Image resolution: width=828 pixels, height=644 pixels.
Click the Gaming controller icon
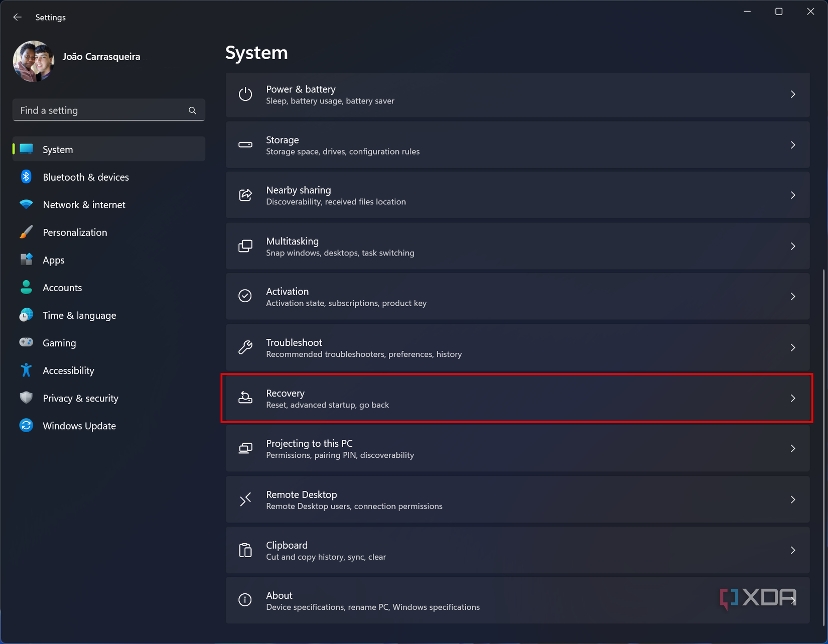click(26, 342)
